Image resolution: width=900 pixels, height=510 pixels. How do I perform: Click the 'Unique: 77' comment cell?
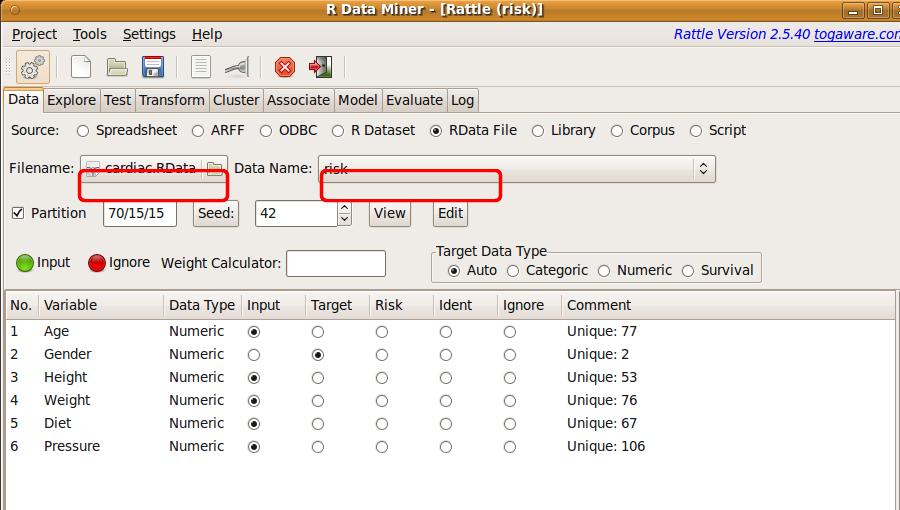(602, 332)
